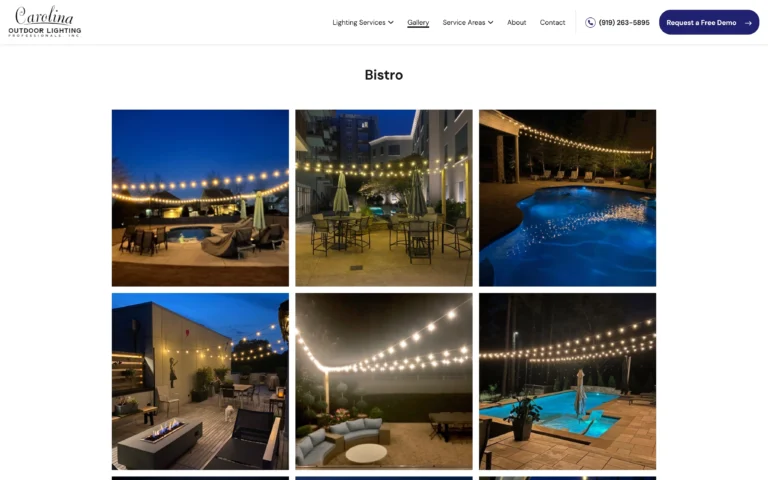Click the phone icon beside the number
The image size is (768, 480).
point(590,23)
